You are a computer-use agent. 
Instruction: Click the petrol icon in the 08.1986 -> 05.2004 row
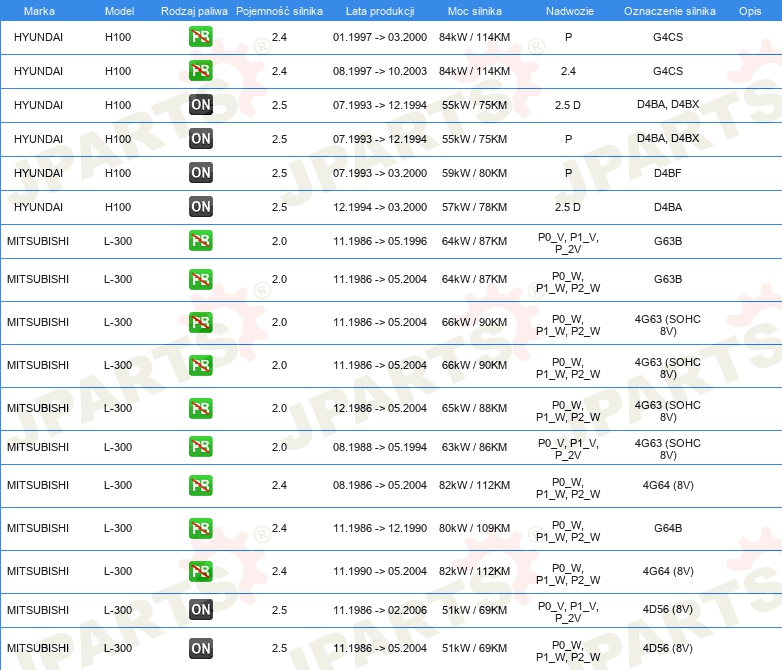[200, 485]
